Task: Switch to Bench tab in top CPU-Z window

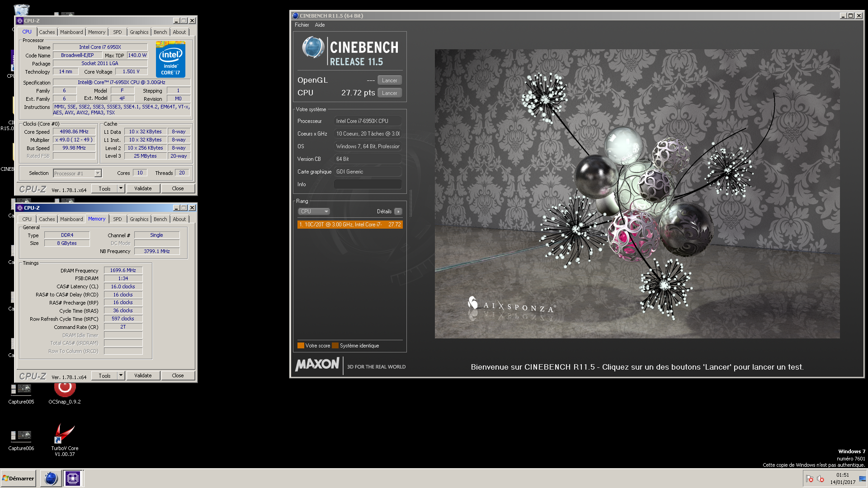Action: click(x=160, y=32)
